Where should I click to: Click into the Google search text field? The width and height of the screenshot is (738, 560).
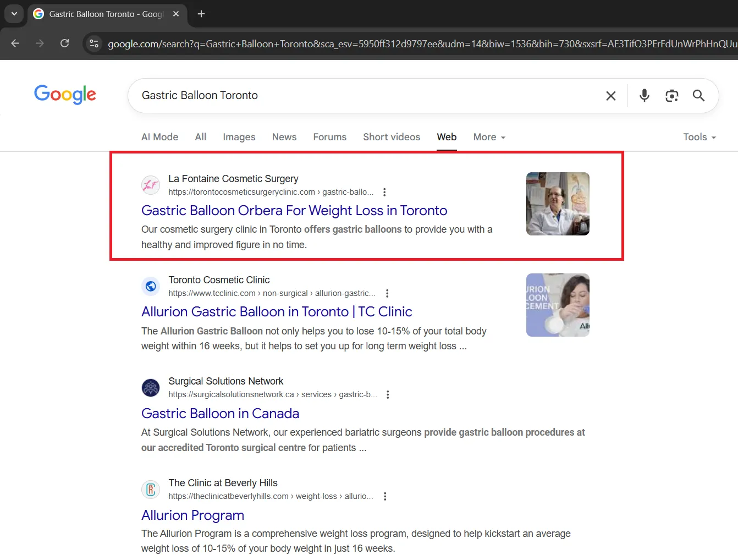[363, 96]
